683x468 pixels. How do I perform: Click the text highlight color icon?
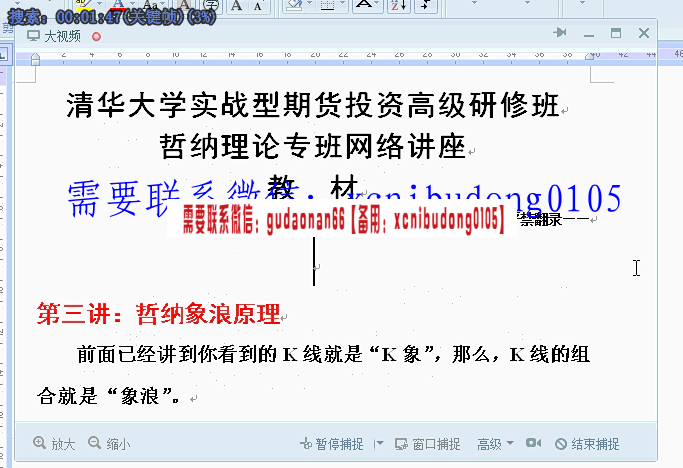coord(83,4)
